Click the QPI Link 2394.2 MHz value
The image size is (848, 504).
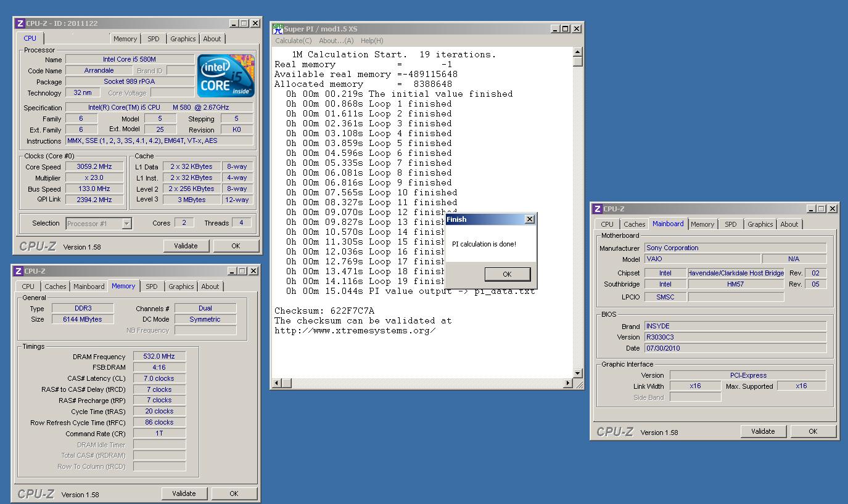pyautogui.click(x=94, y=200)
